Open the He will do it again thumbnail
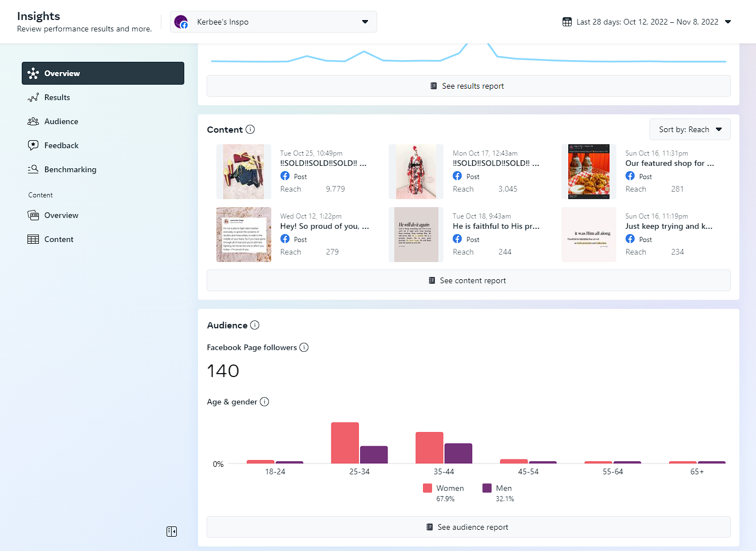The height and width of the screenshot is (551, 756). 416,235
